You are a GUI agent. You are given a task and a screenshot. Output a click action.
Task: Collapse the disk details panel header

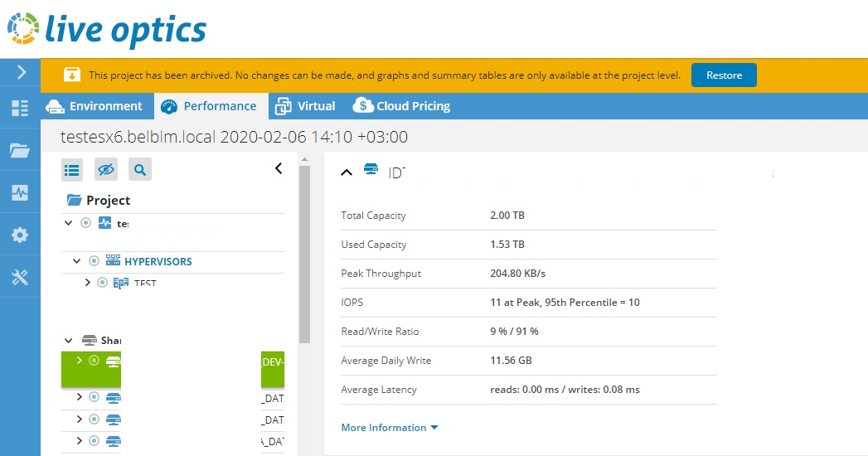point(347,172)
